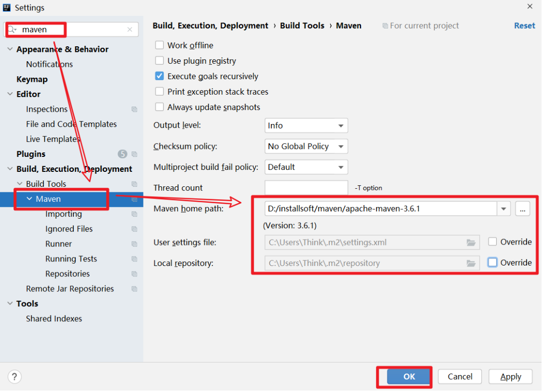Viewport: 542px width, 392px height.
Task: Click the project-level icon beside Runner
Action: point(134,244)
